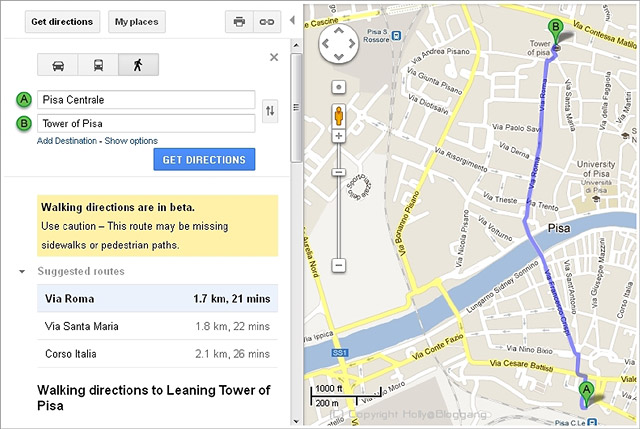Click scrollbar up arrow in panel
Viewport: 640px width, 429px height.
pyautogui.click(x=296, y=45)
